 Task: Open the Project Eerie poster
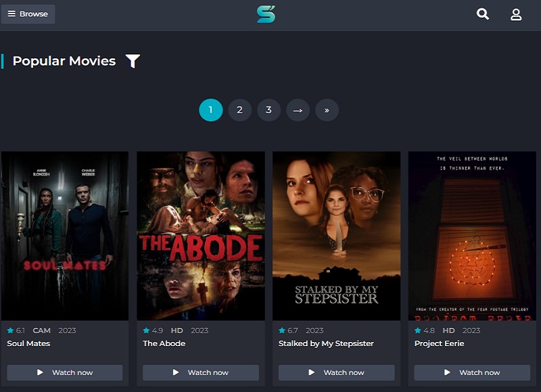pos(472,236)
